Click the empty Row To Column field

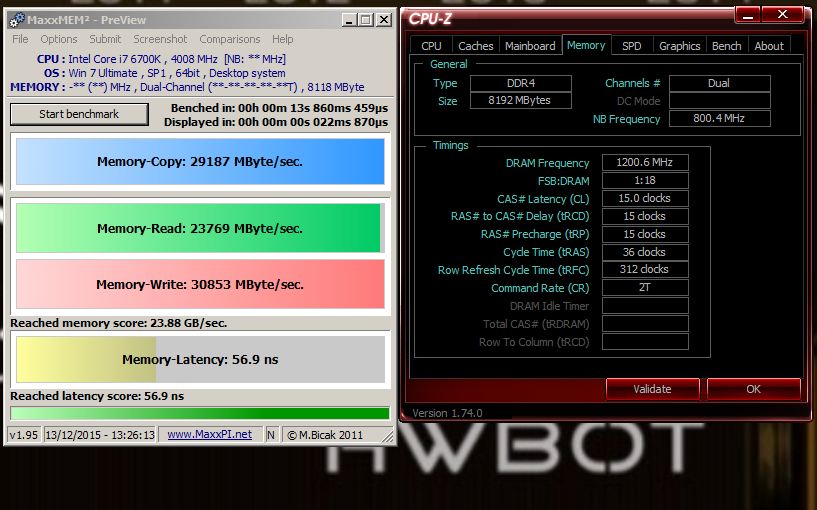click(645, 341)
